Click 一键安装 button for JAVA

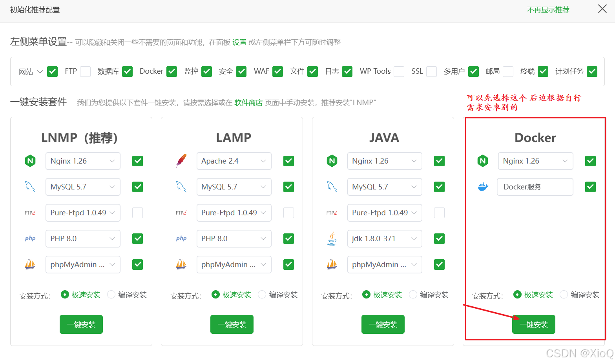tap(383, 324)
